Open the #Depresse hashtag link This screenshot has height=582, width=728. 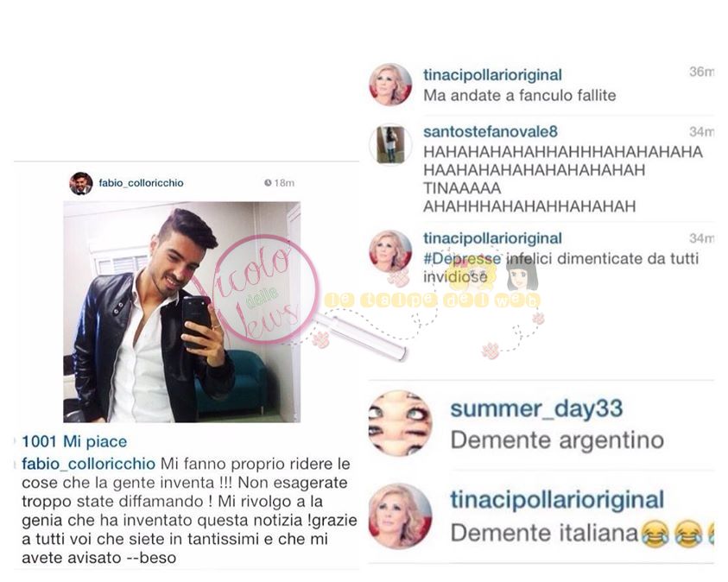click(x=462, y=258)
